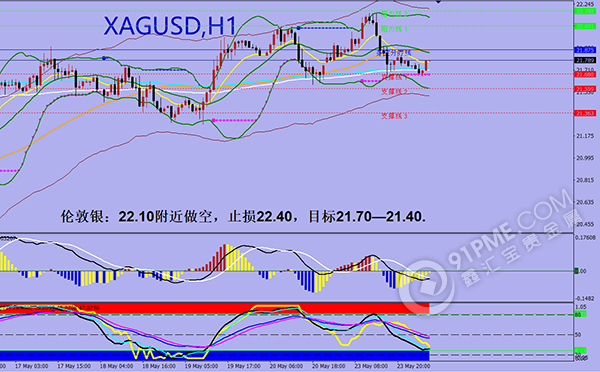This screenshot has width=600, height=372.
Task: Select the green 22.192 resistance price label
Action: click(585, 11)
